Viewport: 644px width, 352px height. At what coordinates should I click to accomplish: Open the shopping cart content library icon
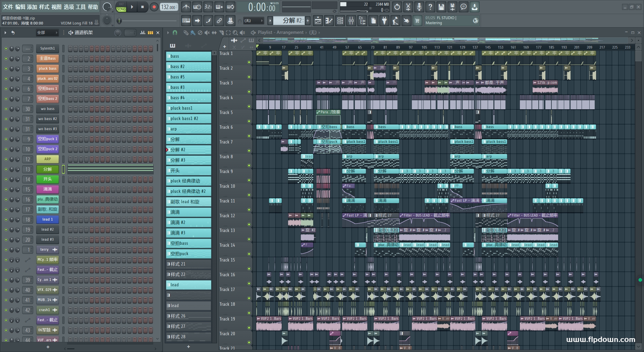point(417,21)
